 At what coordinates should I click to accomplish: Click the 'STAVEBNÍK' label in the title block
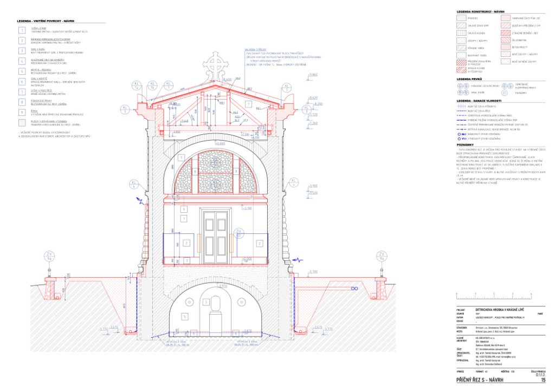click(462, 328)
